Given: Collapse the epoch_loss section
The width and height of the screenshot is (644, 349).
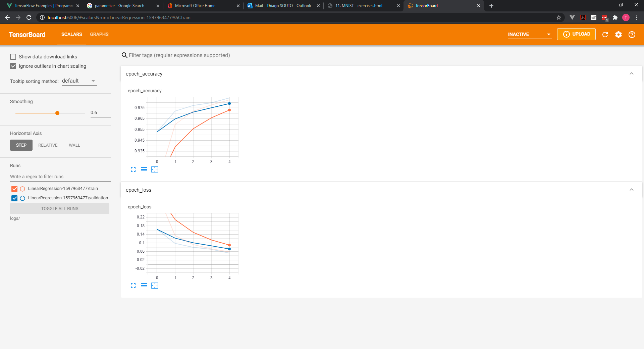Looking at the screenshot, I should [632, 190].
